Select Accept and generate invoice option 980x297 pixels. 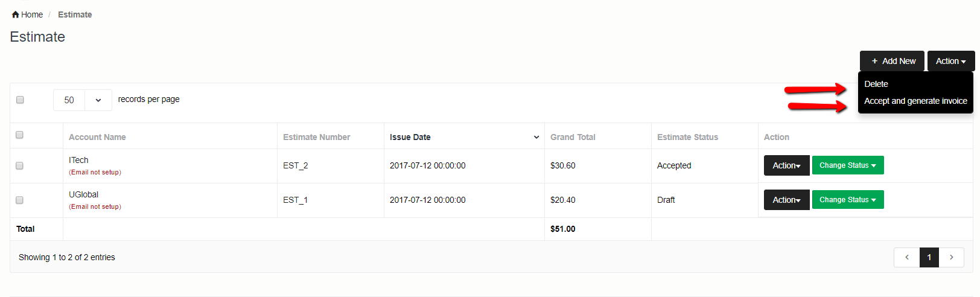coord(915,101)
